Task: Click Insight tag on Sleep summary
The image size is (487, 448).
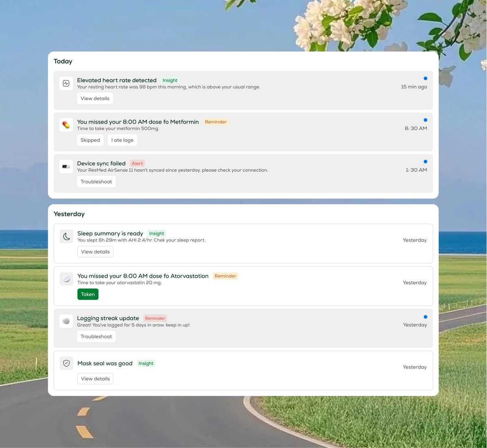Action: click(x=157, y=234)
